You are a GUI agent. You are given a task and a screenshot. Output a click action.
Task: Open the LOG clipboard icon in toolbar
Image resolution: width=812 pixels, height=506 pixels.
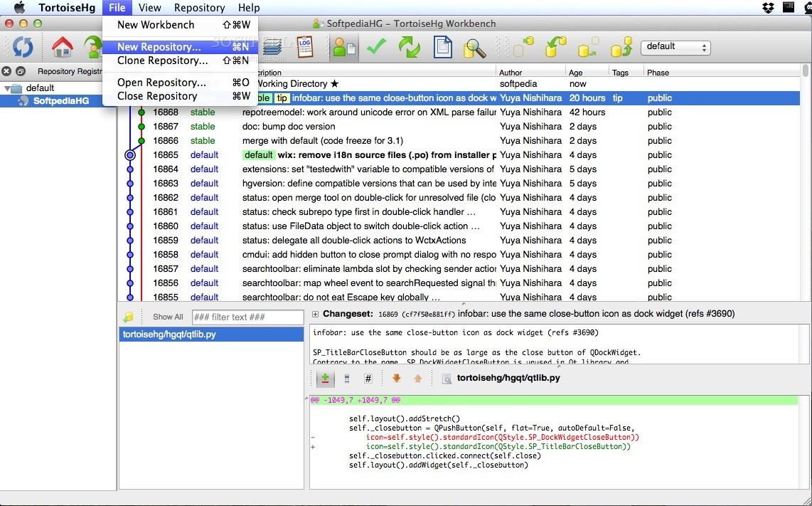point(304,46)
